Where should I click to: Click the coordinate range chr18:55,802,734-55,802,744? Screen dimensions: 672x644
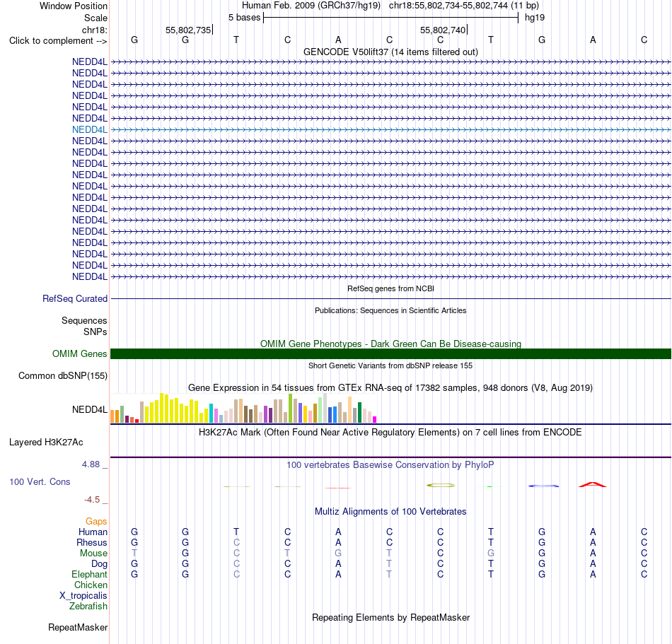coord(448,6)
